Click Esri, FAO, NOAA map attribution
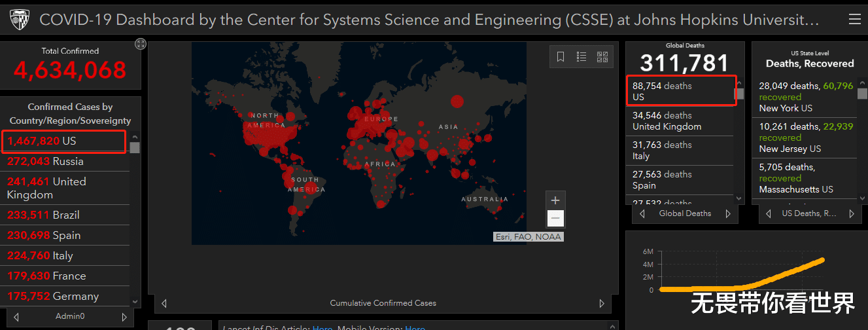The width and height of the screenshot is (868, 330). click(x=529, y=237)
